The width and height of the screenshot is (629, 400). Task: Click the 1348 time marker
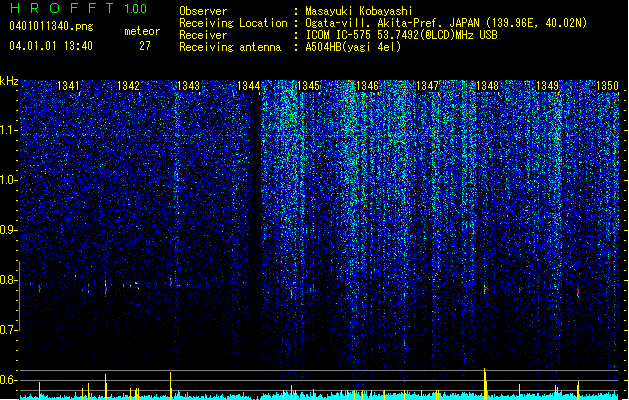point(487,85)
